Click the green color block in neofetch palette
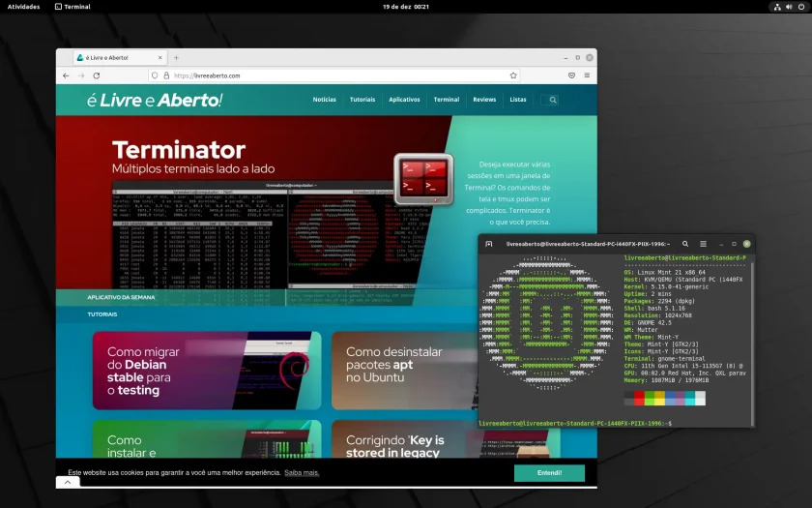Screen dimensions: 812x508 [650, 398]
